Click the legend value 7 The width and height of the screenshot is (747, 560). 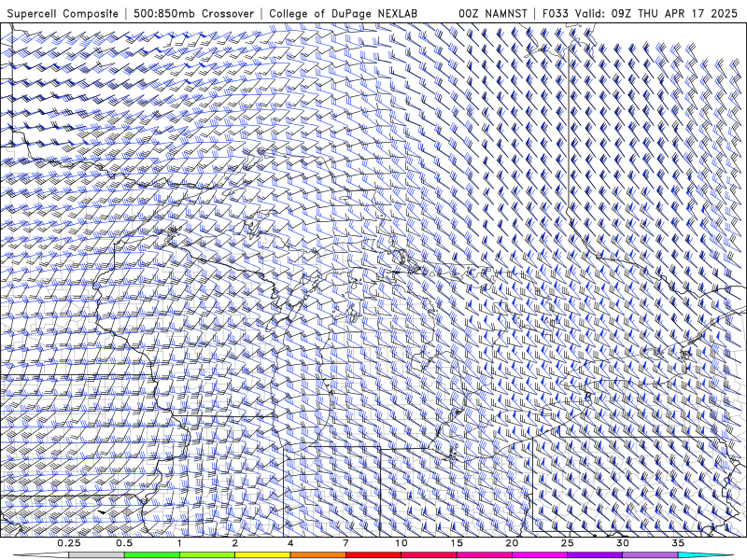pyautogui.click(x=345, y=543)
